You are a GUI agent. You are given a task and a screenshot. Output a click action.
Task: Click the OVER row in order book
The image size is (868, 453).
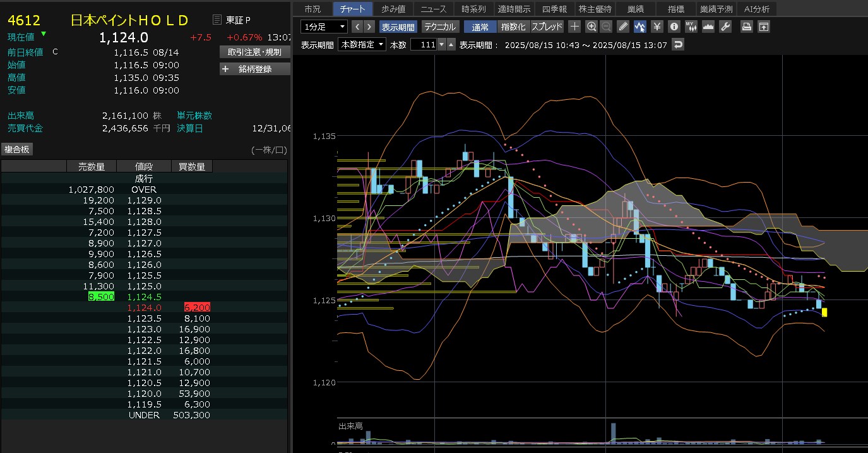click(144, 190)
